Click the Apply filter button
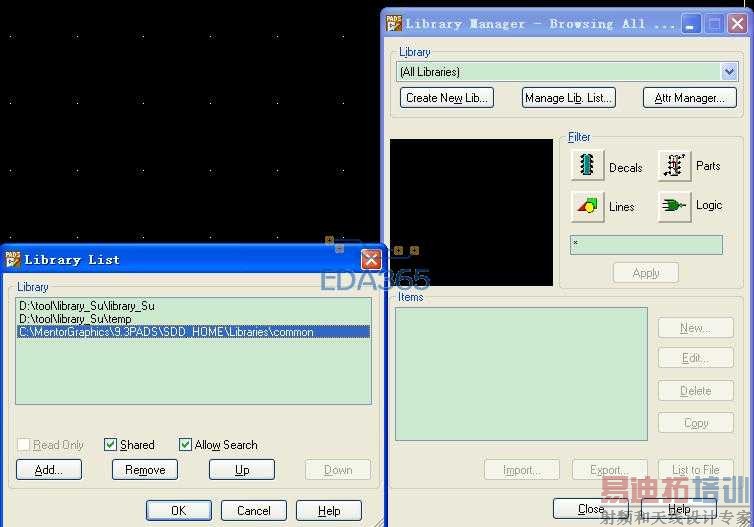The image size is (754, 527). tap(646, 273)
